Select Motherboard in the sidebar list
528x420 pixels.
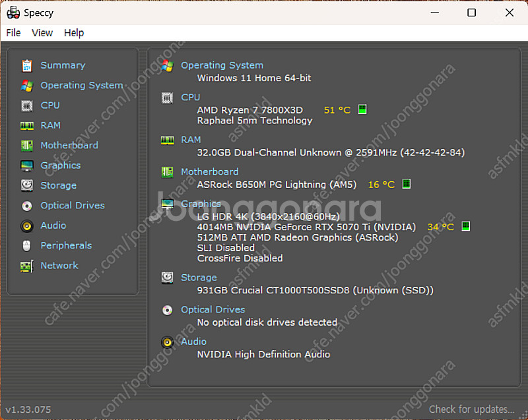69,145
